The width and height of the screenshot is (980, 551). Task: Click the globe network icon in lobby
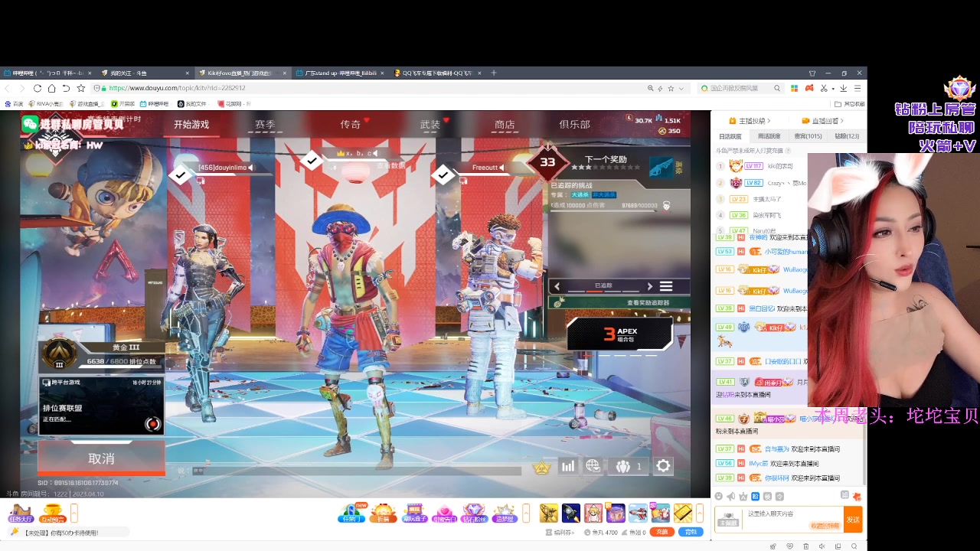[593, 466]
